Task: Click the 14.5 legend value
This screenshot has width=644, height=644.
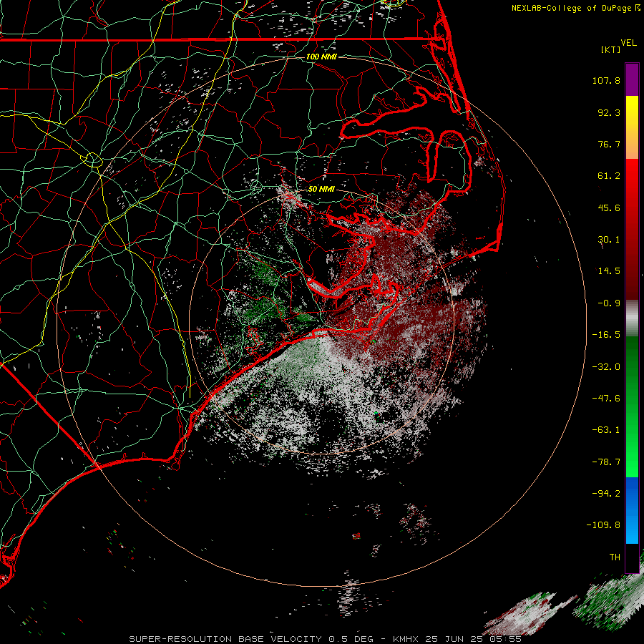Action: (609, 271)
